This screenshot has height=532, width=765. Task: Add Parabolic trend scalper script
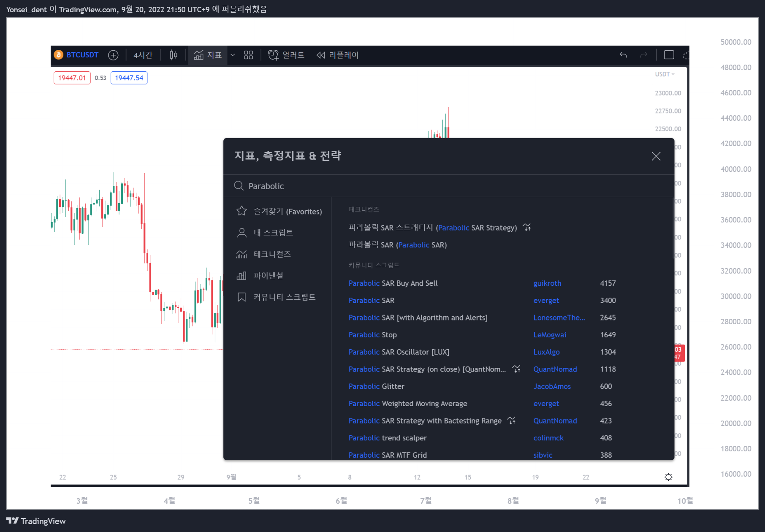click(x=388, y=438)
